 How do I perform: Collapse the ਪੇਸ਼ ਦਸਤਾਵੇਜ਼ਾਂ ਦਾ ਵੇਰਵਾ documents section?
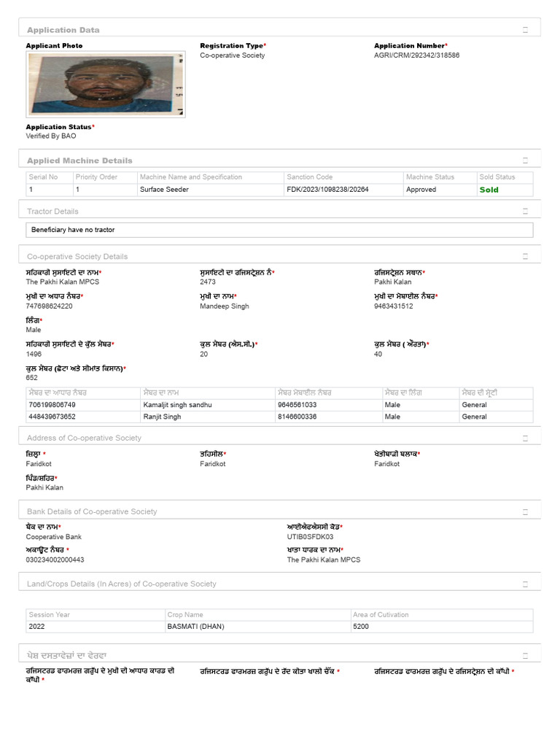[x=525, y=656]
